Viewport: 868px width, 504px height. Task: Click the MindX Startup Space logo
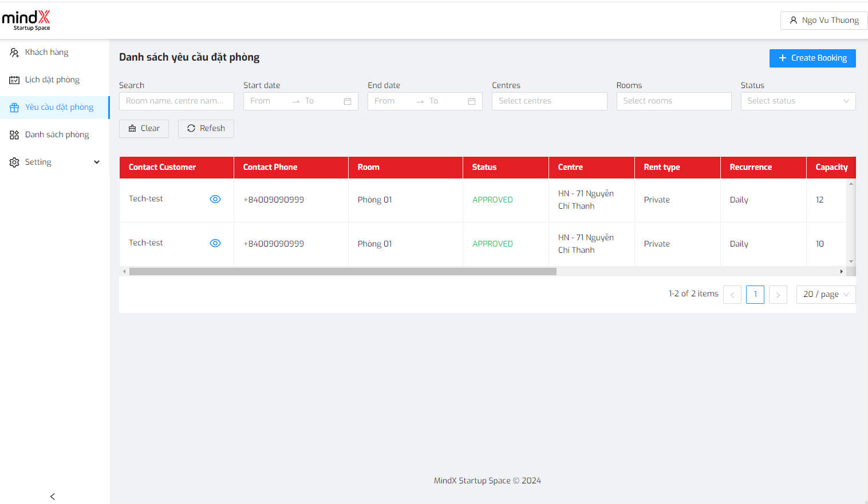26,20
